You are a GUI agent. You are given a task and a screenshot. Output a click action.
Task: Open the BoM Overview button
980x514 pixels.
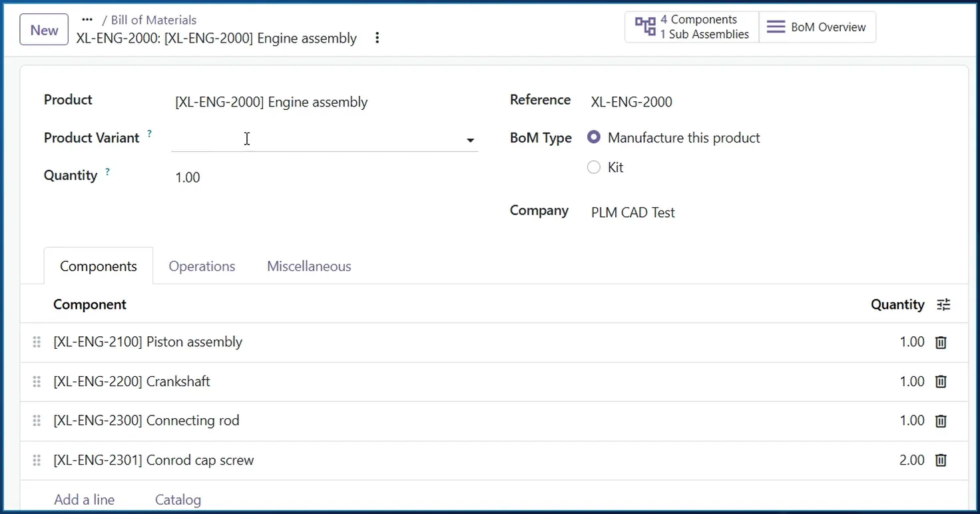coord(817,27)
